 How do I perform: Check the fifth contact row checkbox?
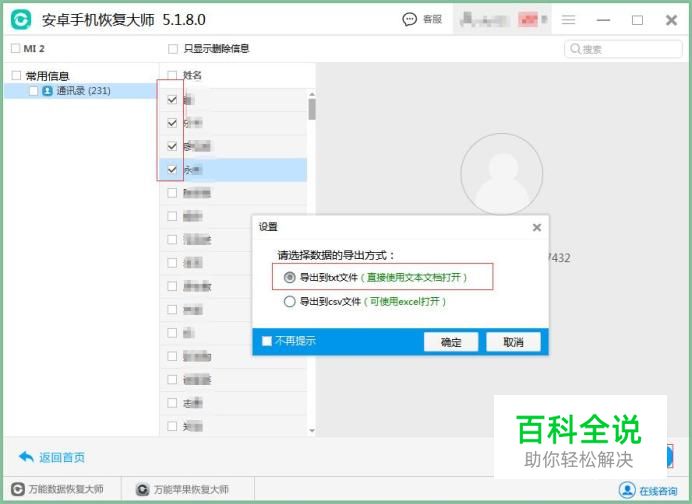tap(173, 193)
